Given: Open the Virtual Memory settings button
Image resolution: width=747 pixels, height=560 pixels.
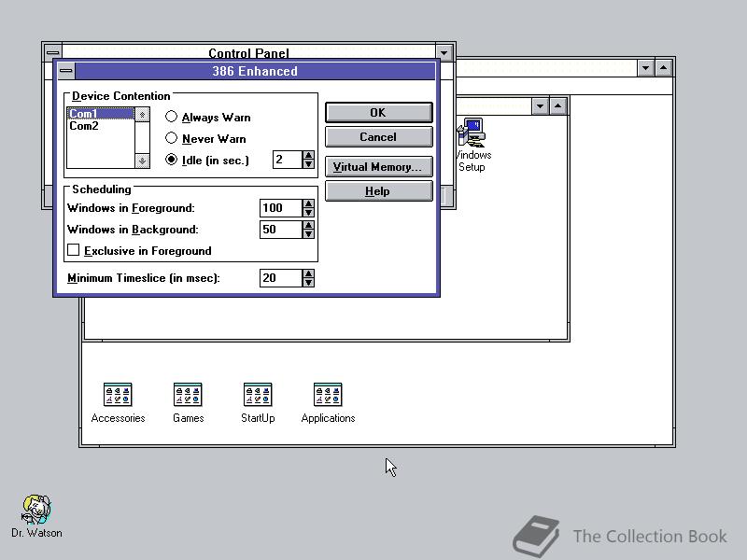Looking at the screenshot, I should pos(379,167).
